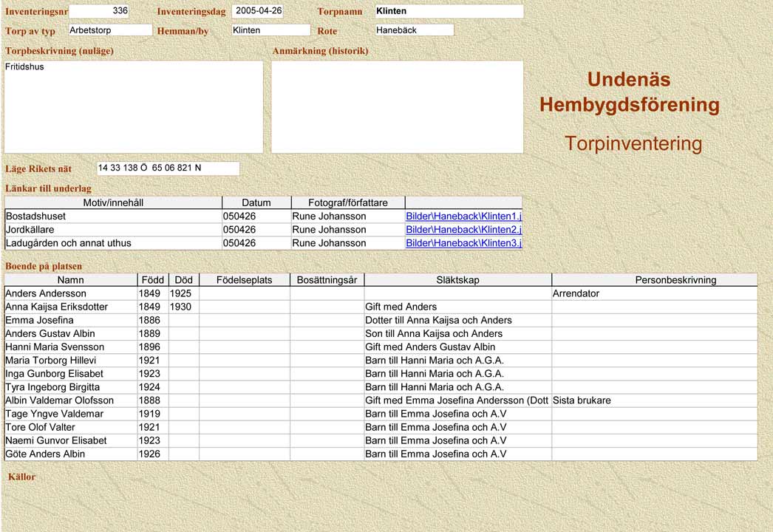This screenshot has height=532, width=773.
Task: Click the Född column header
Action: [x=153, y=280]
